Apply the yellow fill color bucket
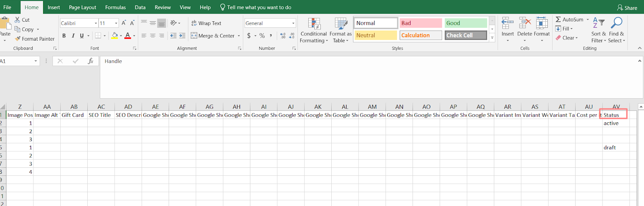644x206 pixels. (x=115, y=36)
